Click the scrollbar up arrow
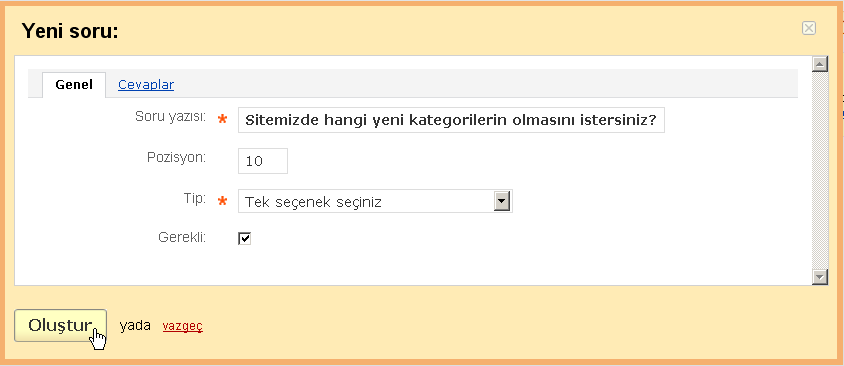This screenshot has width=844, height=366. (x=820, y=64)
